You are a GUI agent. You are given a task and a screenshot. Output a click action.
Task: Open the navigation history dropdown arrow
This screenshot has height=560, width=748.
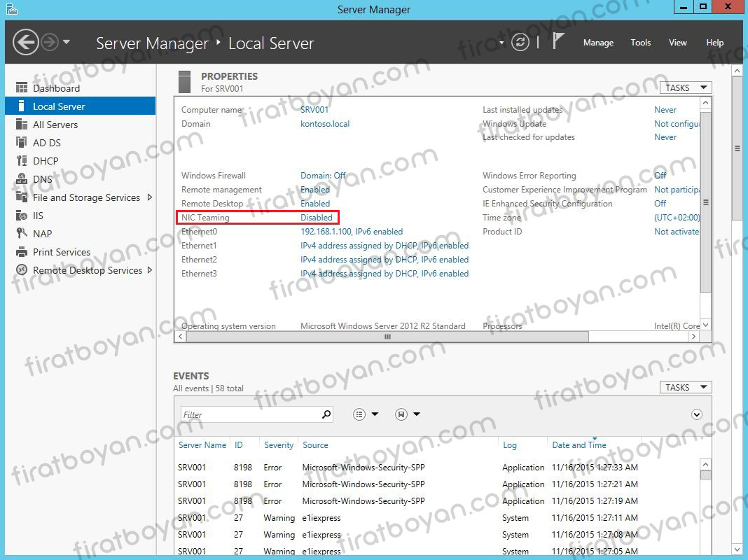(67, 42)
